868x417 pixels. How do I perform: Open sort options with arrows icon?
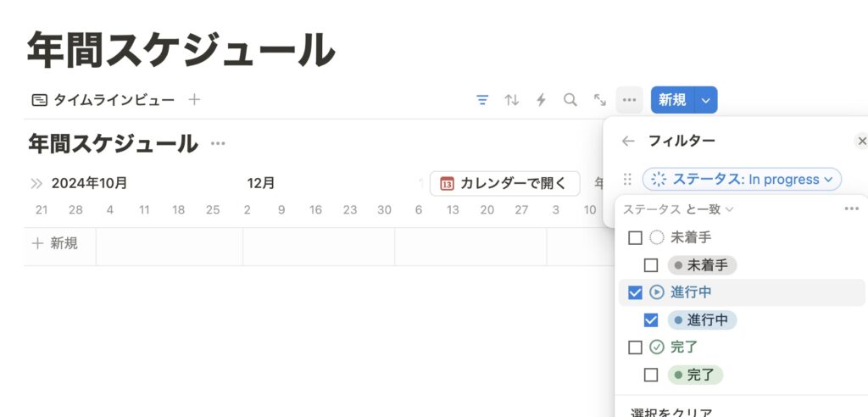[512, 100]
